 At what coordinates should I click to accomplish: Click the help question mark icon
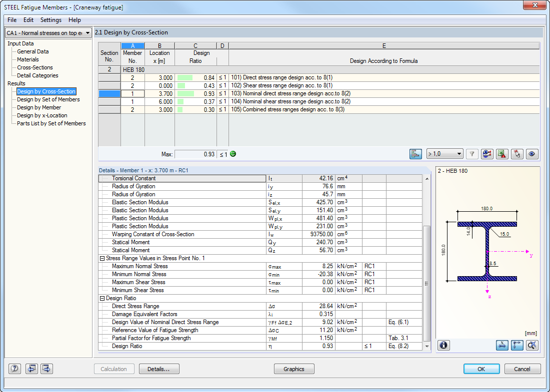tap(14, 369)
